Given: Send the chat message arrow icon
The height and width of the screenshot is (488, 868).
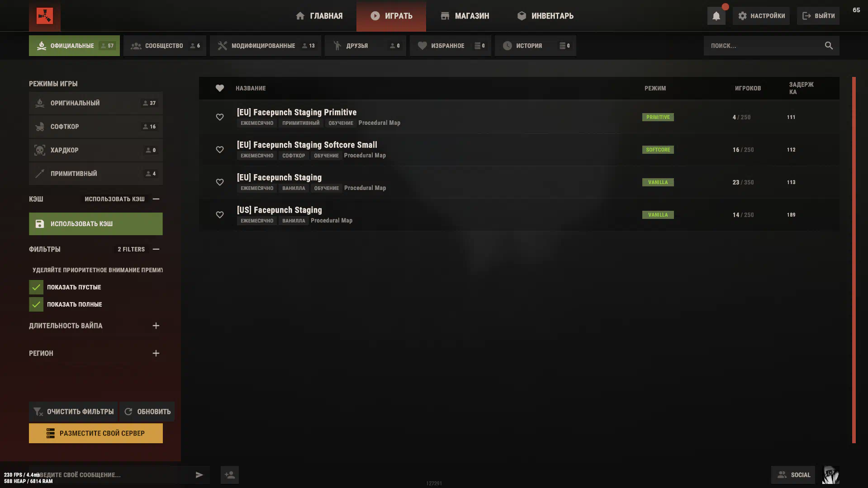Looking at the screenshot, I should point(199,475).
